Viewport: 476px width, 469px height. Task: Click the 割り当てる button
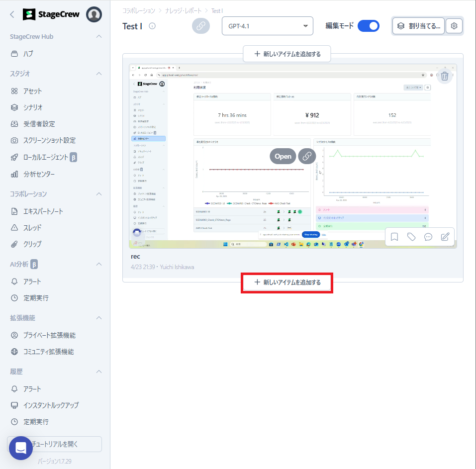point(418,26)
